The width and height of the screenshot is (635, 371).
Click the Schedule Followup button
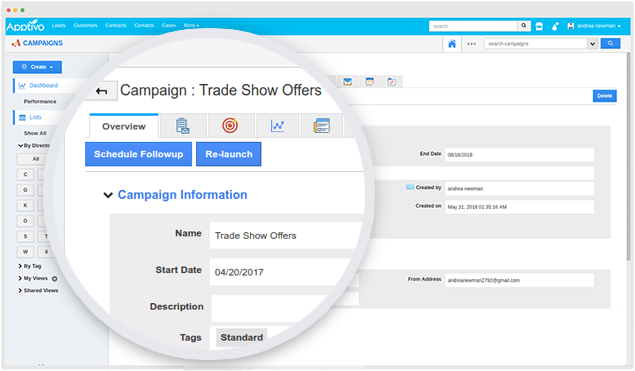click(x=139, y=154)
